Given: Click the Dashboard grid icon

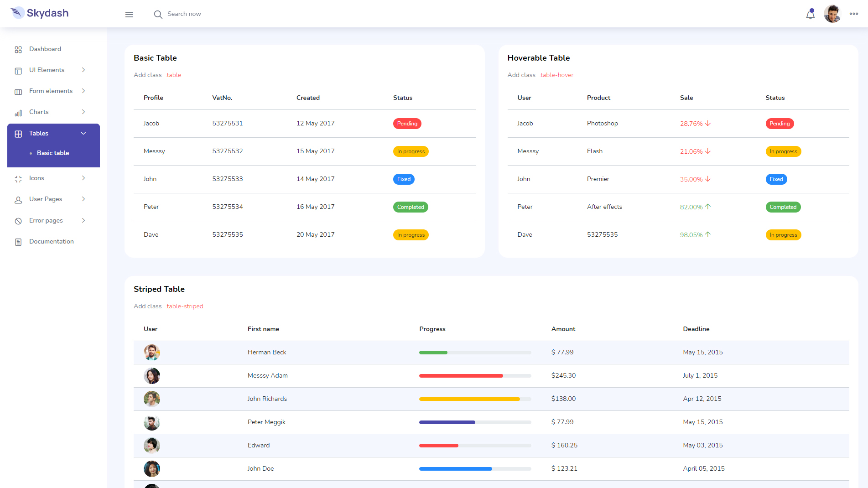Looking at the screenshot, I should click(18, 49).
